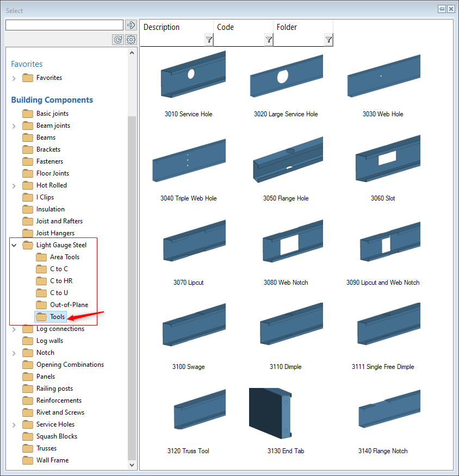Click the search arrow button
The image size is (459, 476).
point(131,25)
